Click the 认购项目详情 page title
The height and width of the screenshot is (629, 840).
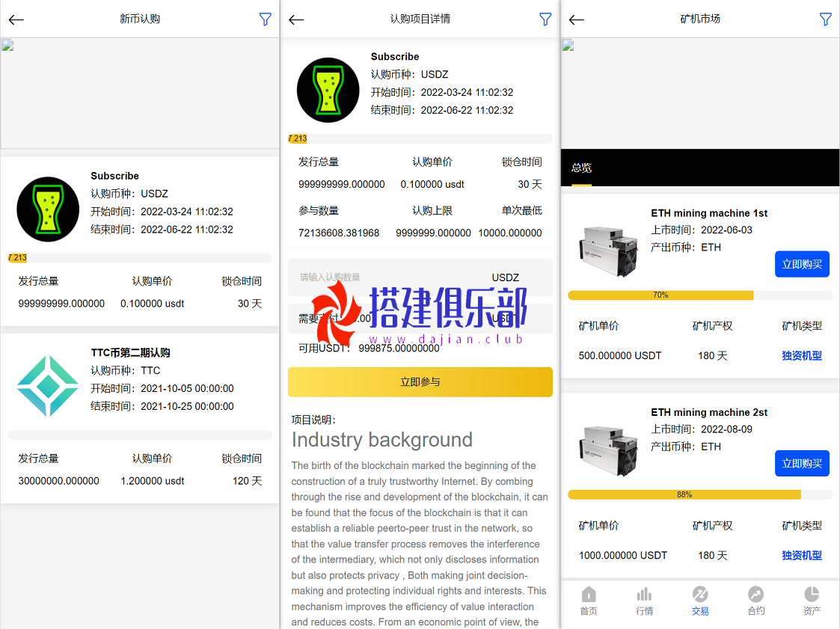pos(420,19)
